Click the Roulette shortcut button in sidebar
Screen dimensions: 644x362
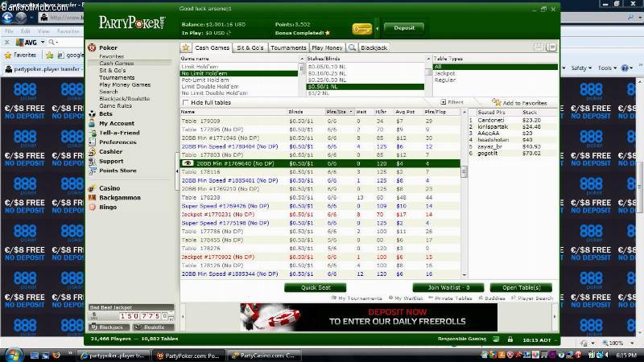[152, 327]
